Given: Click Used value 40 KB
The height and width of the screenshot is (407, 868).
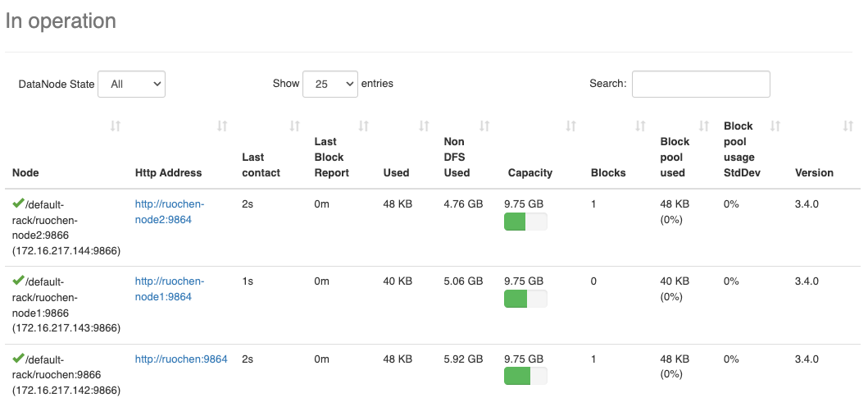Looking at the screenshot, I should [398, 281].
